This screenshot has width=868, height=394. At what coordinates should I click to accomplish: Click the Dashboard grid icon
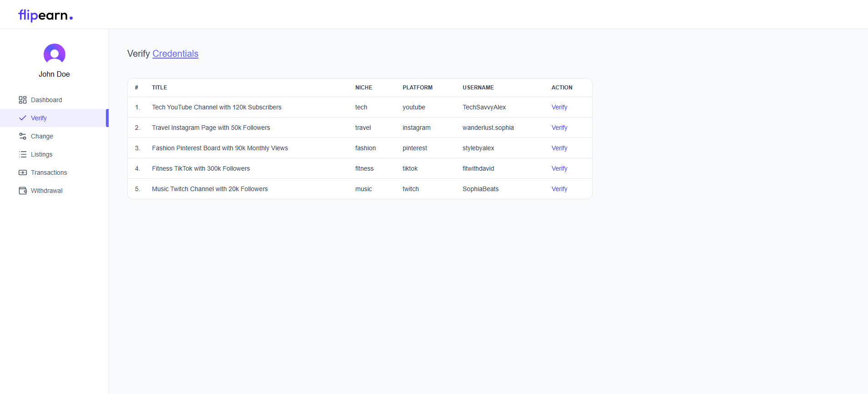[x=23, y=100]
